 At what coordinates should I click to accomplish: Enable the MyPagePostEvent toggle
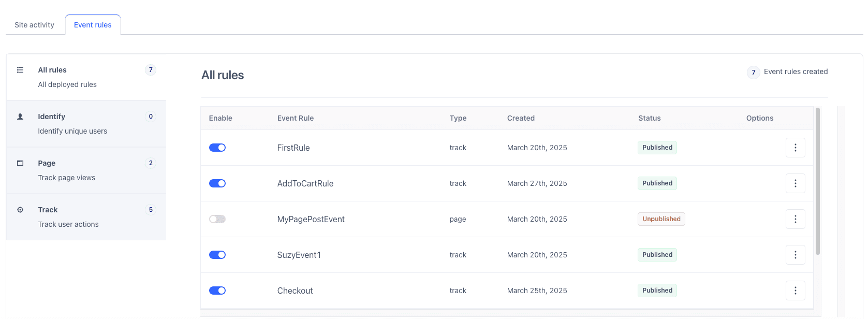[x=217, y=219]
